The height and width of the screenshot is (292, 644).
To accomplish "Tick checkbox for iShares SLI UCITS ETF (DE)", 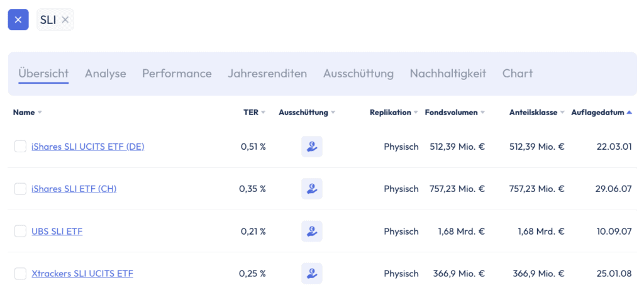I will [x=20, y=147].
